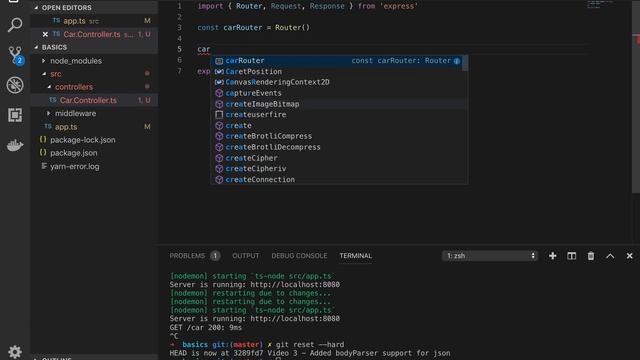This screenshot has width=640, height=360.
Task: Choose CanvasRenderingContext2D suggestion
Action: pyautogui.click(x=336, y=82)
